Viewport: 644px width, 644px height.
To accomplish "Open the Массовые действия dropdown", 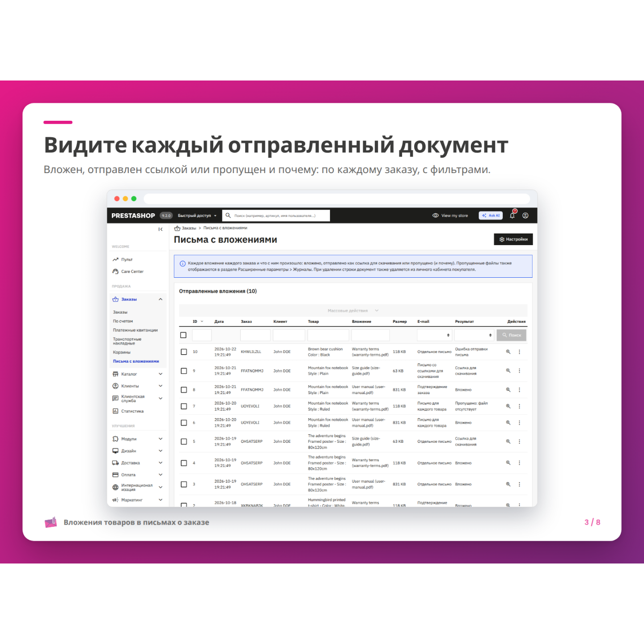I will click(x=353, y=311).
